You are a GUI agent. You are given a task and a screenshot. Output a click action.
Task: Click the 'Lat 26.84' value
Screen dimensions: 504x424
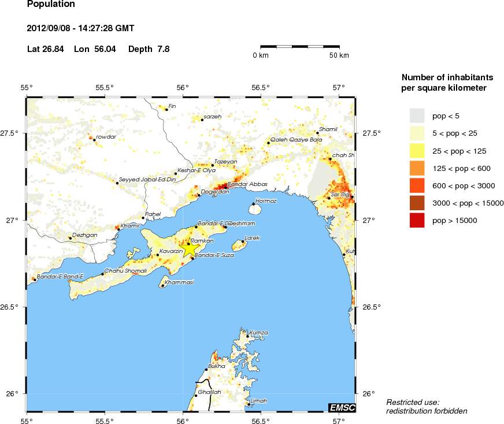point(45,49)
